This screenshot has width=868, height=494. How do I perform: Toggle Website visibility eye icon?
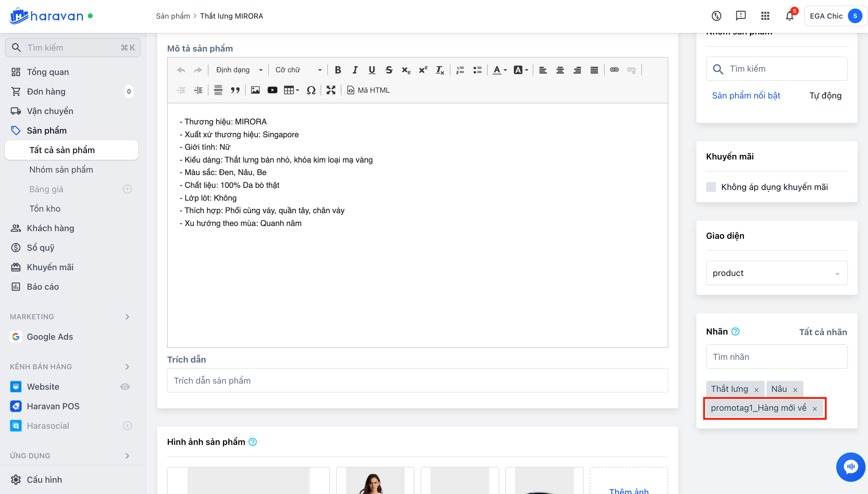[125, 387]
